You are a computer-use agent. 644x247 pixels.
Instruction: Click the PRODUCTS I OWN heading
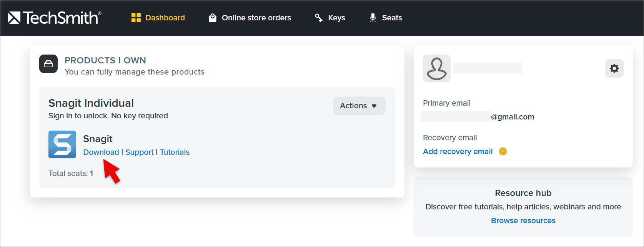tap(105, 60)
